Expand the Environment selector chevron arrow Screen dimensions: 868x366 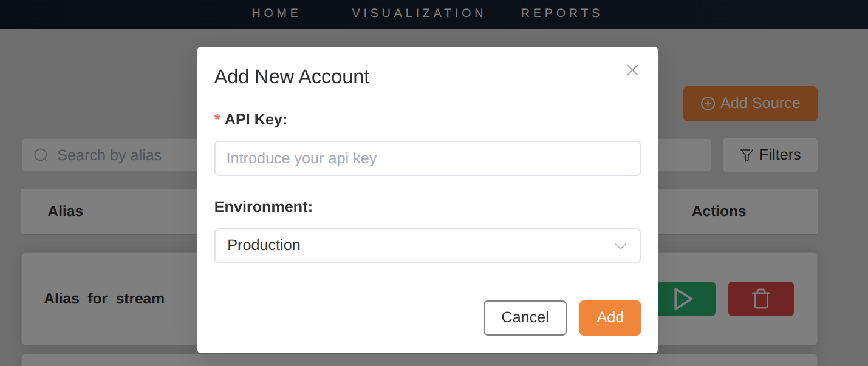pos(620,246)
